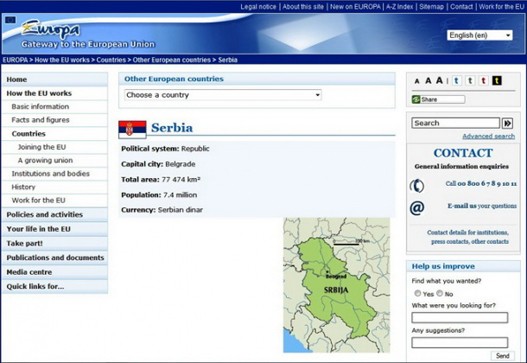
Task: Open Home in sidebar
Action: [55, 80]
